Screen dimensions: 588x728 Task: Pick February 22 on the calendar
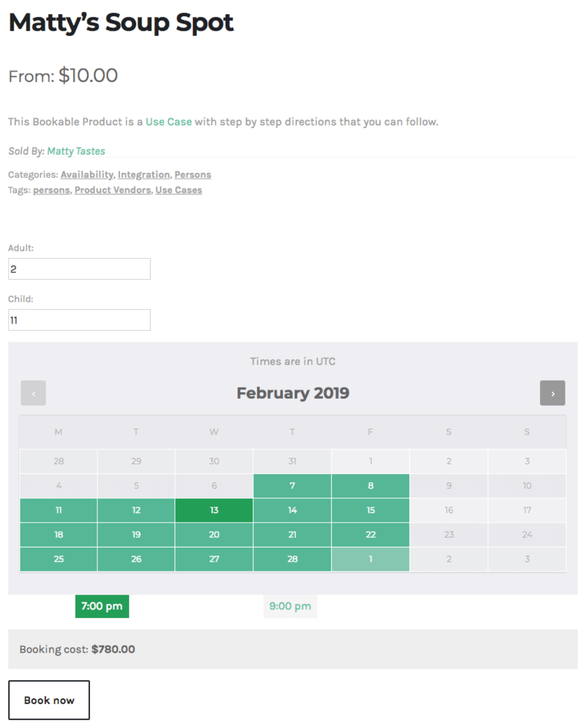point(370,535)
